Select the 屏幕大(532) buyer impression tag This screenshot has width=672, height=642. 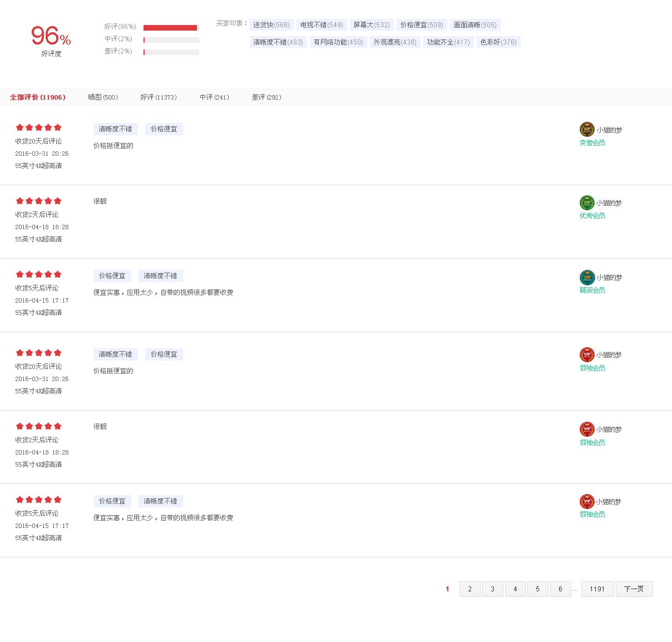pos(372,25)
